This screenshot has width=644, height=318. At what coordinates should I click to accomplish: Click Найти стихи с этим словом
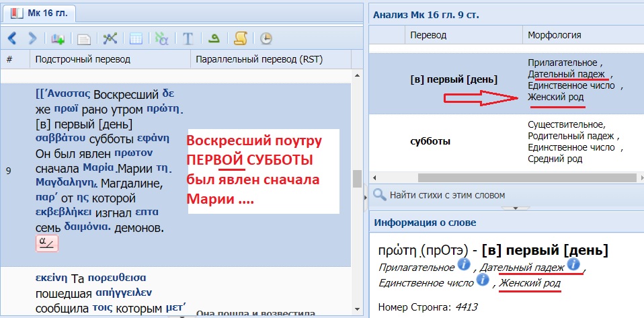click(447, 195)
